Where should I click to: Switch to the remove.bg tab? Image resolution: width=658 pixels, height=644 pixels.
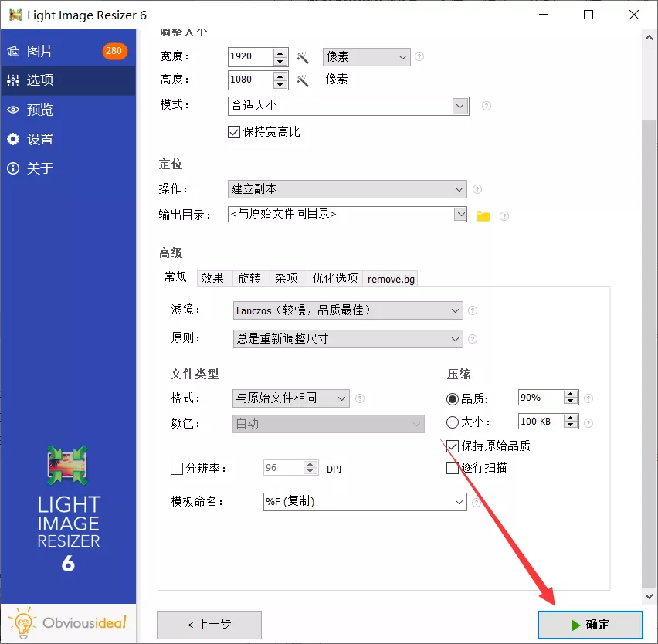pos(391,279)
